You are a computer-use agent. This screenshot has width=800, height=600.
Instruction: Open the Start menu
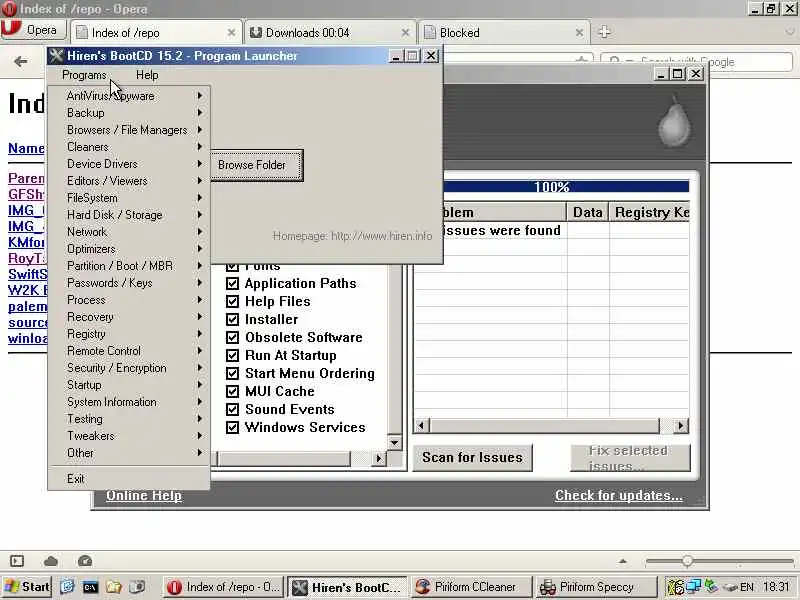pos(27,587)
